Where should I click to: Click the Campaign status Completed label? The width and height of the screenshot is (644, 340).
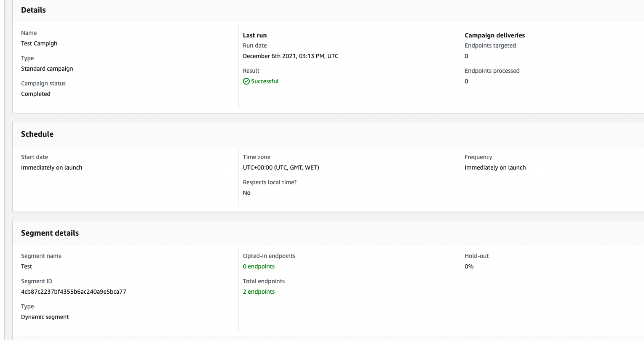point(36,93)
